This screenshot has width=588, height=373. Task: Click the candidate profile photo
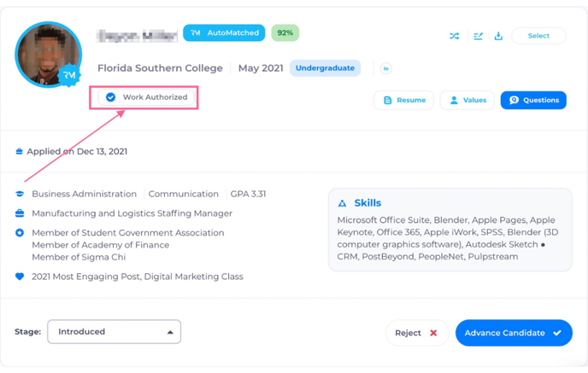tap(47, 53)
